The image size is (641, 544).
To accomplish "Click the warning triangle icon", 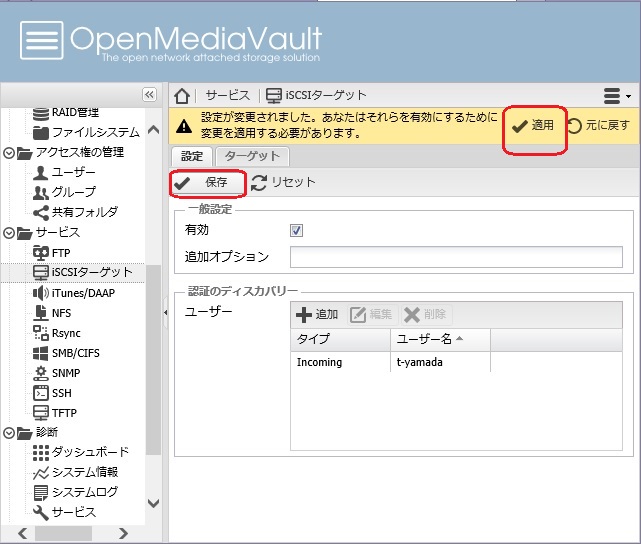I will 184,126.
